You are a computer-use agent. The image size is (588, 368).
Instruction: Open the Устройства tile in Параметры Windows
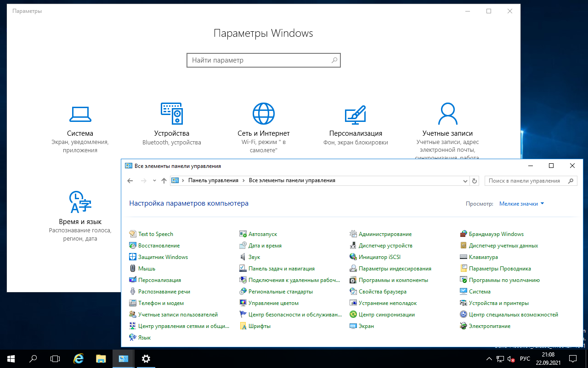(172, 123)
